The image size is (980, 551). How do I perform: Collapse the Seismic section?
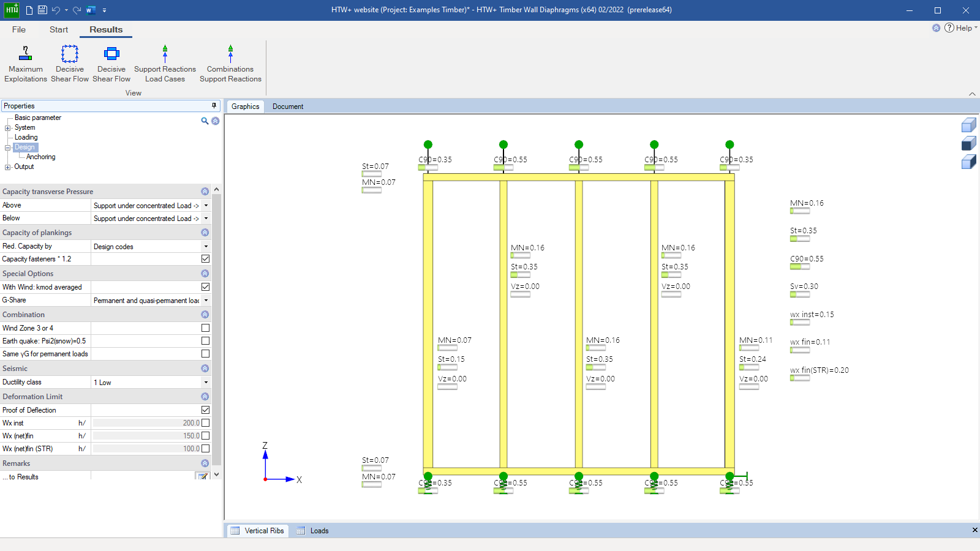pyautogui.click(x=205, y=369)
